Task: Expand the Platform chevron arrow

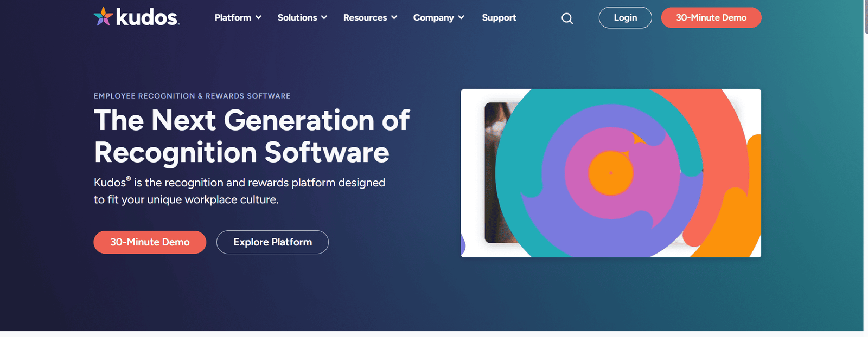Action: pyautogui.click(x=258, y=17)
